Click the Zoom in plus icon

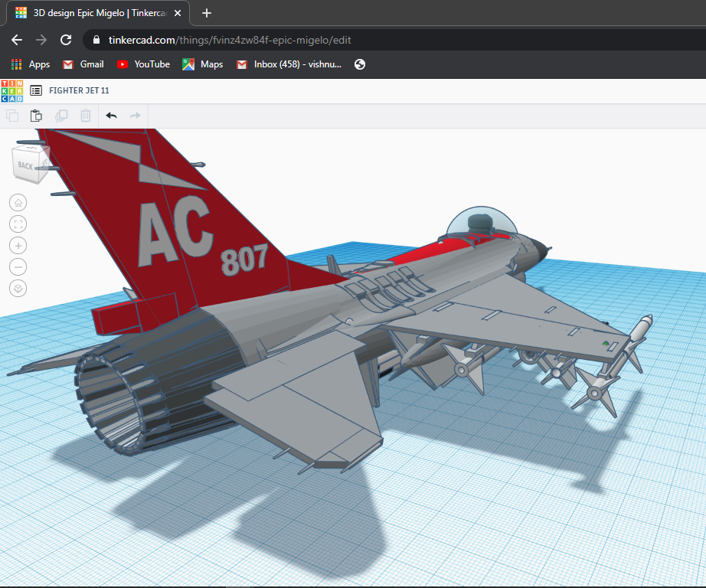(x=18, y=245)
